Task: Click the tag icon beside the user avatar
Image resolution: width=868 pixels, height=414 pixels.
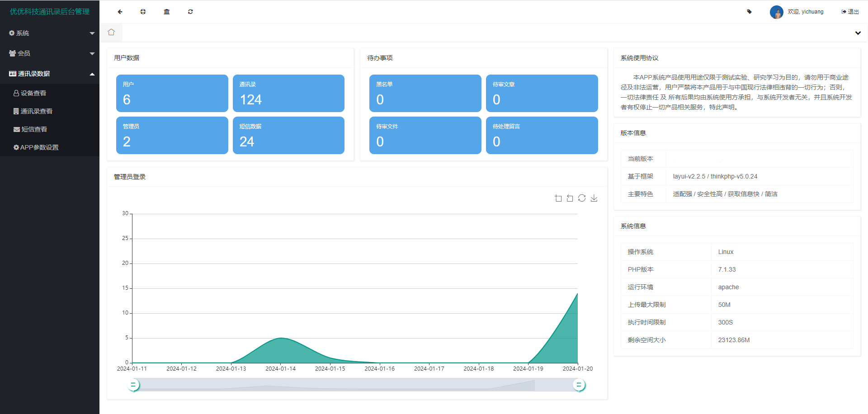Action: coord(749,12)
